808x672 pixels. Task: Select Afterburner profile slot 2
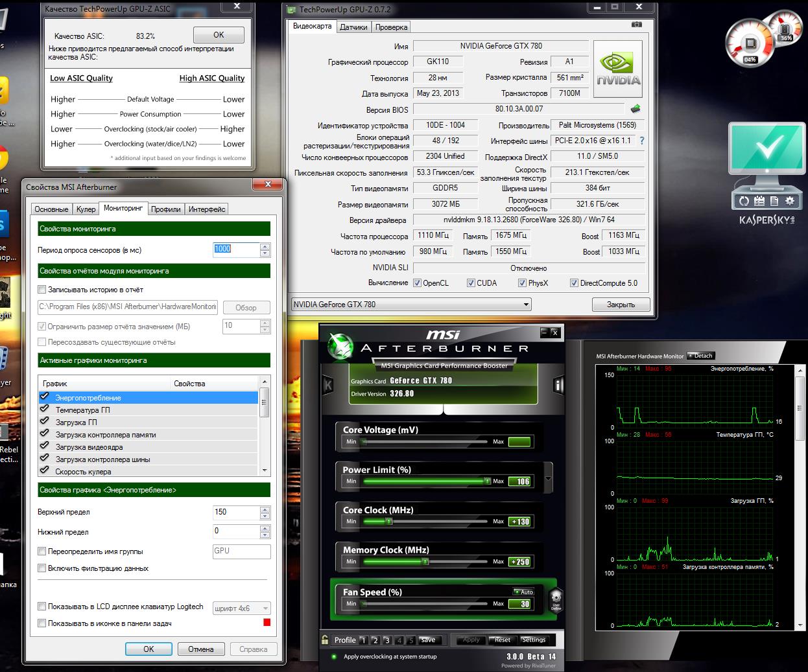click(x=375, y=640)
